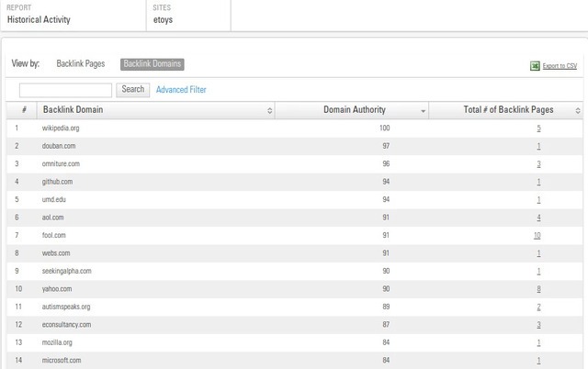The width and height of the screenshot is (588, 369).
Task: Switch view to Backlink Pages
Action: point(81,63)
